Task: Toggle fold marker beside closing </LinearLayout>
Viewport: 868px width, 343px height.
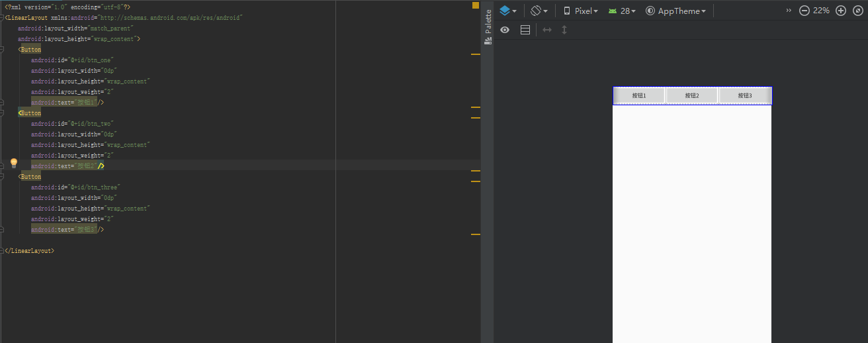Action: (2, 251)
